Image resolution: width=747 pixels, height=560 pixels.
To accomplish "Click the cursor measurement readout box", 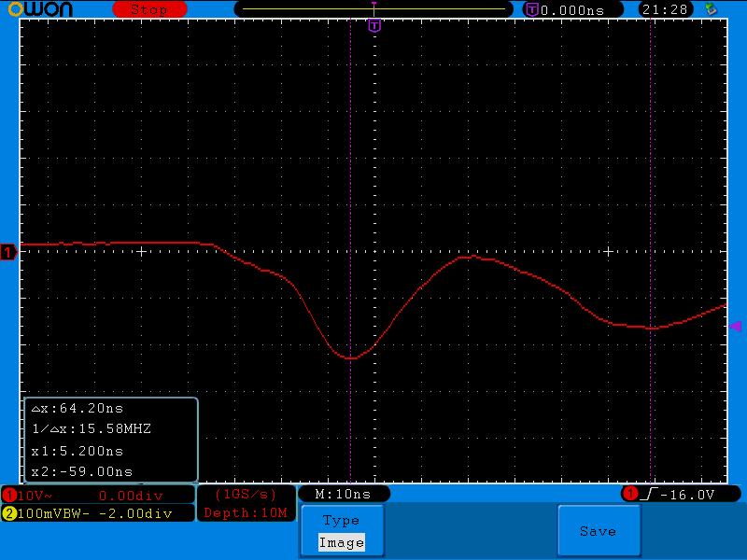I will (111, 440).
